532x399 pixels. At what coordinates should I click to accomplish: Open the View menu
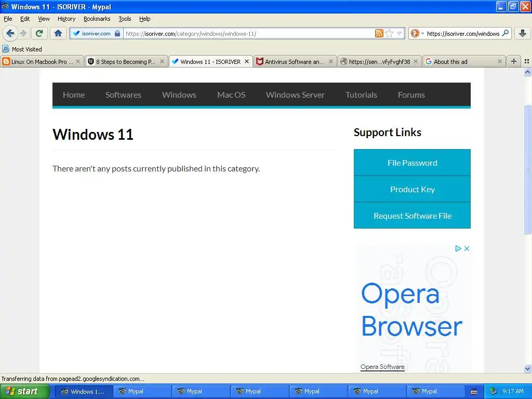[x=44, y=19]
